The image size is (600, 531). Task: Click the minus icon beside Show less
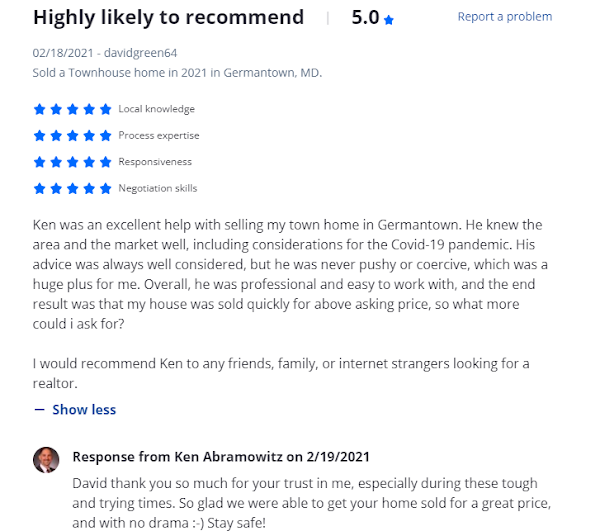[39, 409]
